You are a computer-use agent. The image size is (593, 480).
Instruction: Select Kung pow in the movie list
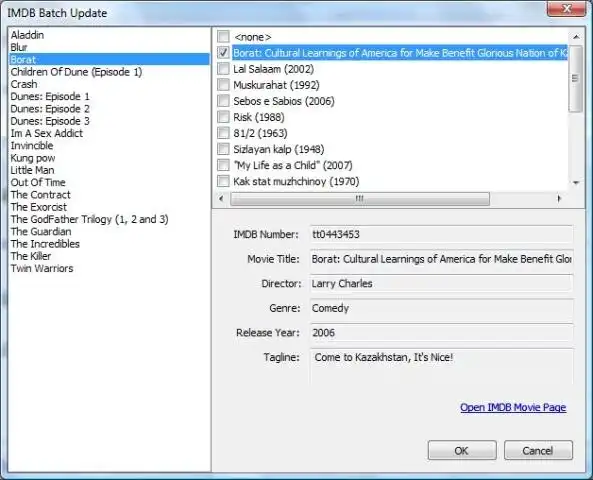tap(33, 158)
